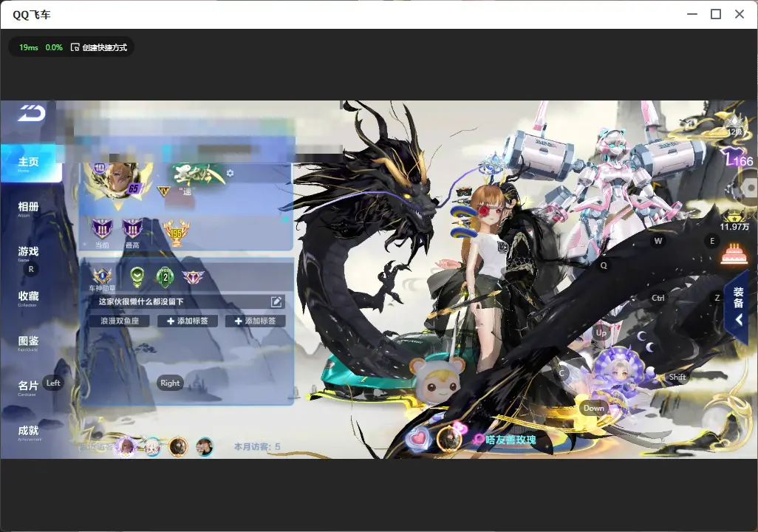Click the pink heart icon
The height and width of the screenshot is (532, 758).
pyautogui.click(x=419, y=438)
